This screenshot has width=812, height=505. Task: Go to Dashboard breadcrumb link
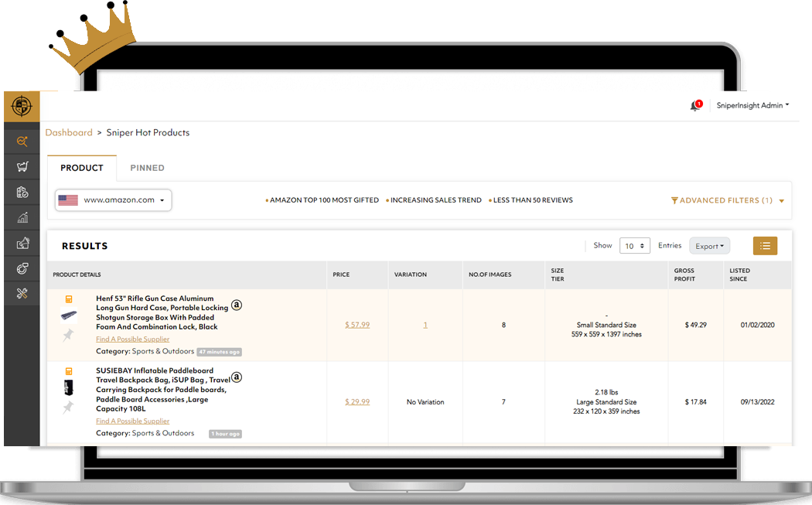coord(69,132)
